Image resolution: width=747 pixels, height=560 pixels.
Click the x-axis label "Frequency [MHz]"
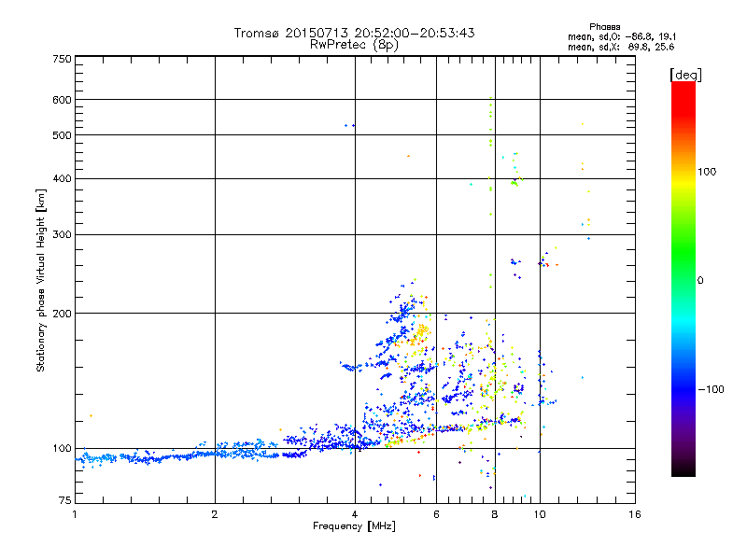[354, 526]
